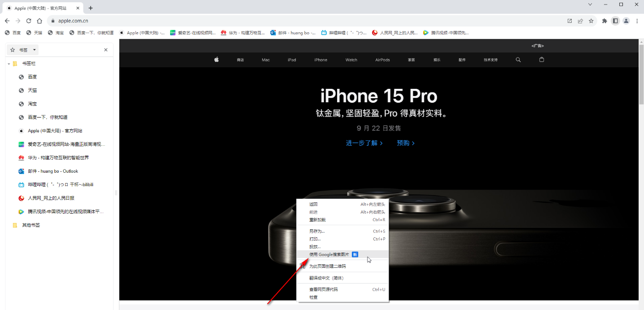This screenshot has height=310, width=644.
Task: Open the Extensions puzzle icon
Action: point(605,21)
